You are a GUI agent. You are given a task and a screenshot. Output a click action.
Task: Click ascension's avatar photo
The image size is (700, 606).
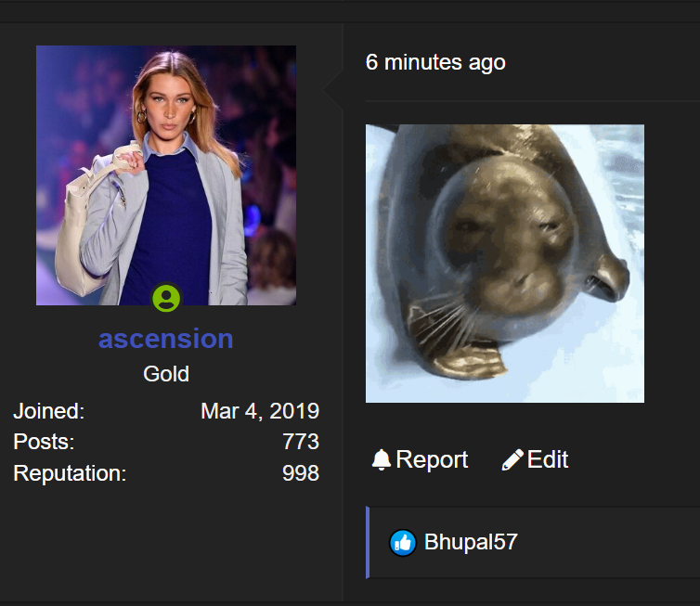click(x=166, y=175)
